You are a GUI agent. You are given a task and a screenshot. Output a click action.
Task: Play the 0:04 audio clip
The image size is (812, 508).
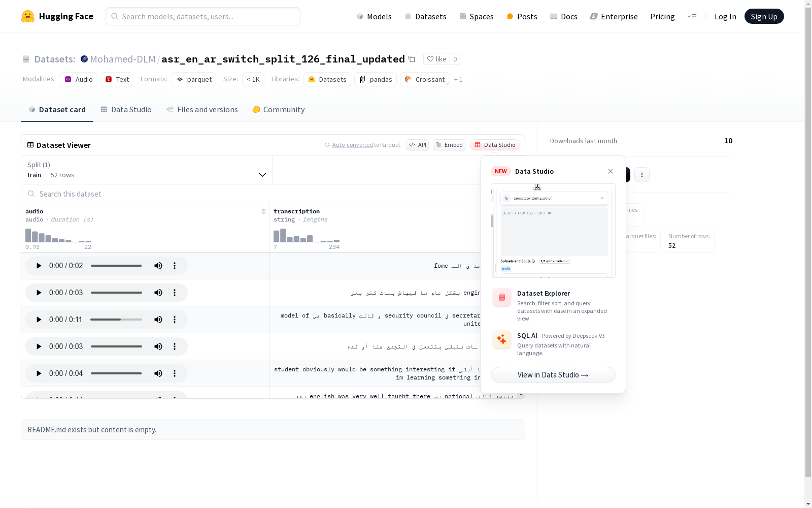[39, 373]
